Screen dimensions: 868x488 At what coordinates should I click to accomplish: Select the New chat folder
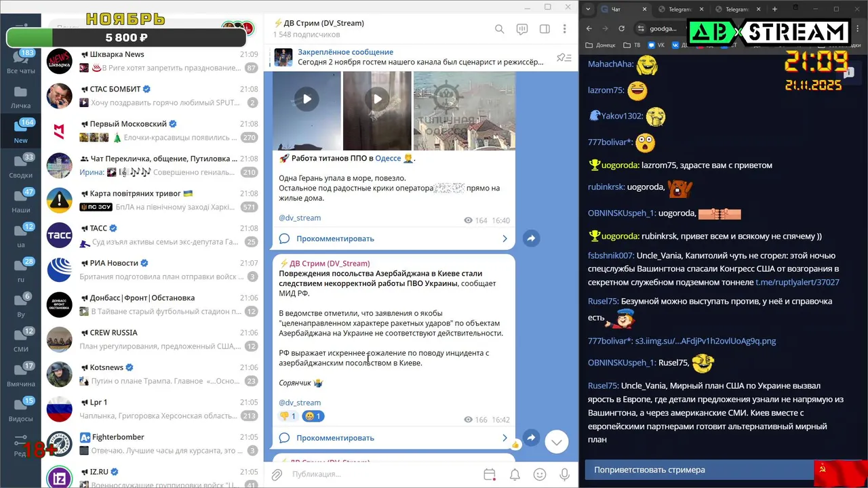click(x=21, y=131)
